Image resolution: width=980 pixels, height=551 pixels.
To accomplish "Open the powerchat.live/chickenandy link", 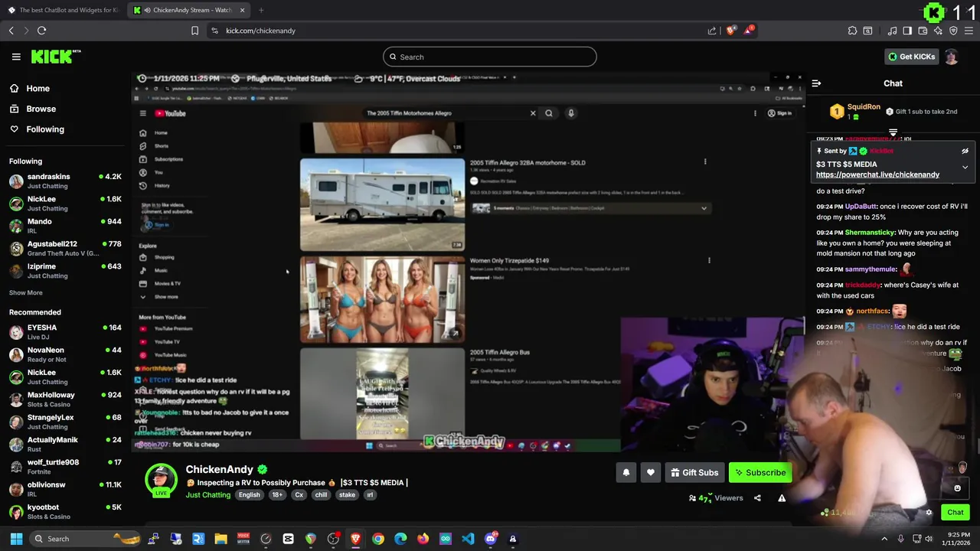I will 877,174.
